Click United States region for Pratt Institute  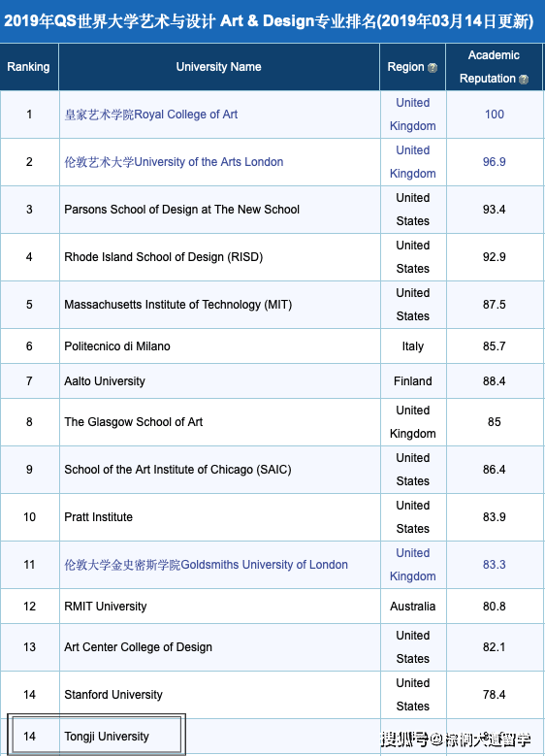point(412,517)
